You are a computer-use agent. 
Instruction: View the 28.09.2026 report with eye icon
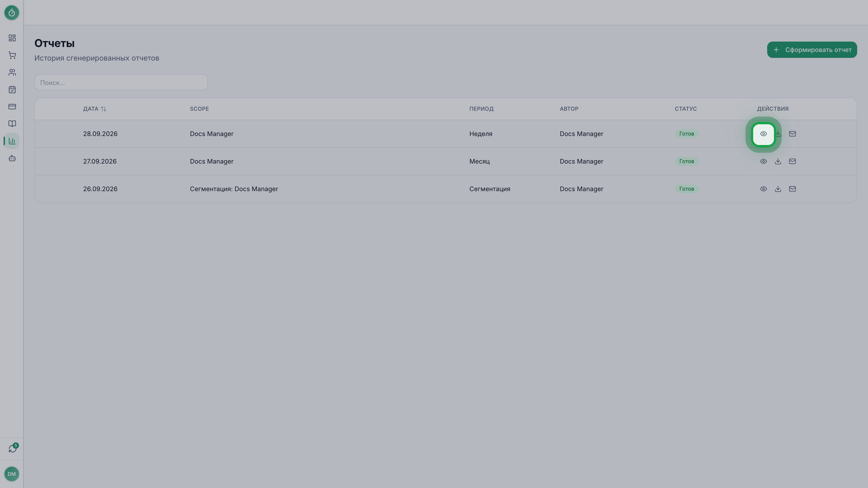pyautogui.click(x=764, y=134)
